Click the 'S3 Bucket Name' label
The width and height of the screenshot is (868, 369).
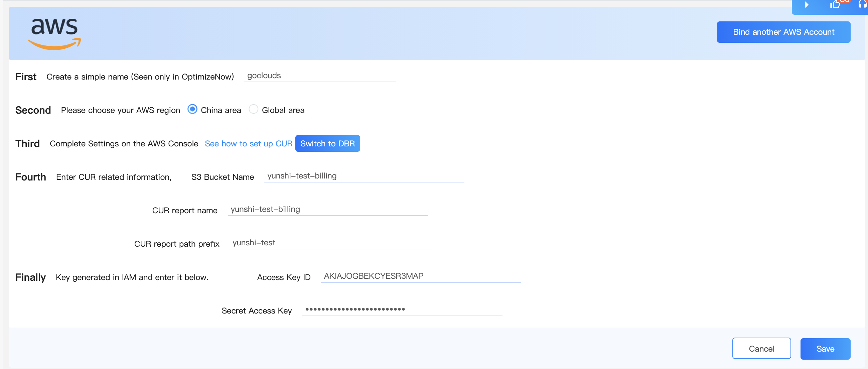[223, 177]
